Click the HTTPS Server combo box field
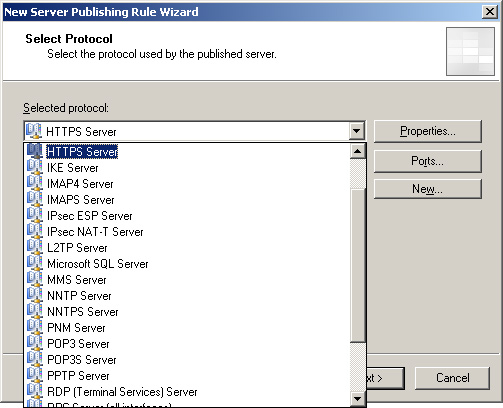 click(x=195, y=131)
